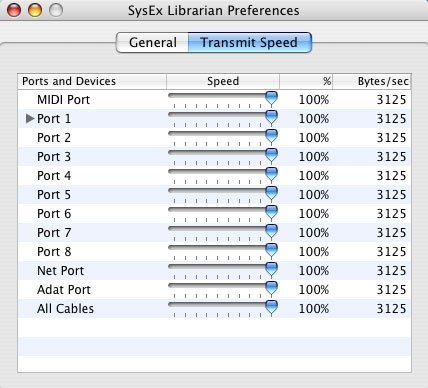The width and height of the screenshot is (428, 388).
Task: Click the 3125 bytes/sec value for Adat Port
Action: [x=391, y=290]
